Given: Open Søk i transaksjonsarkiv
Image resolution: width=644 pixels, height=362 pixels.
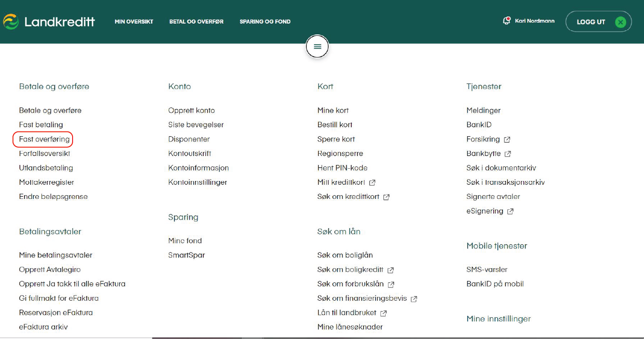Looking at the screenshot, I should point(505,182).
